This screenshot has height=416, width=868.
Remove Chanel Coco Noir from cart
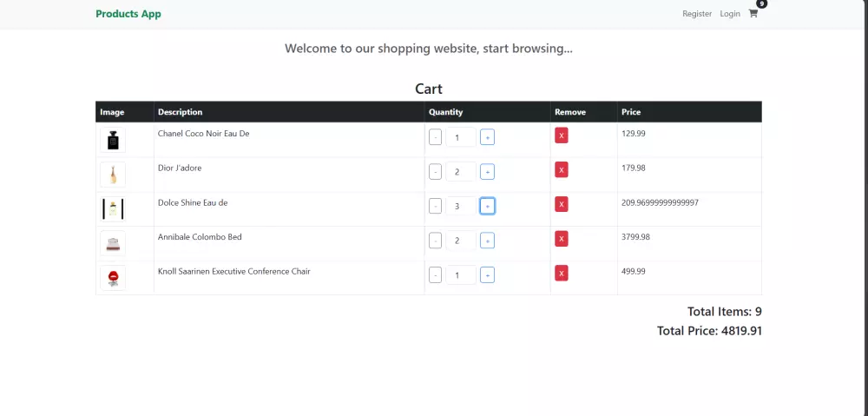coord(562,135)
